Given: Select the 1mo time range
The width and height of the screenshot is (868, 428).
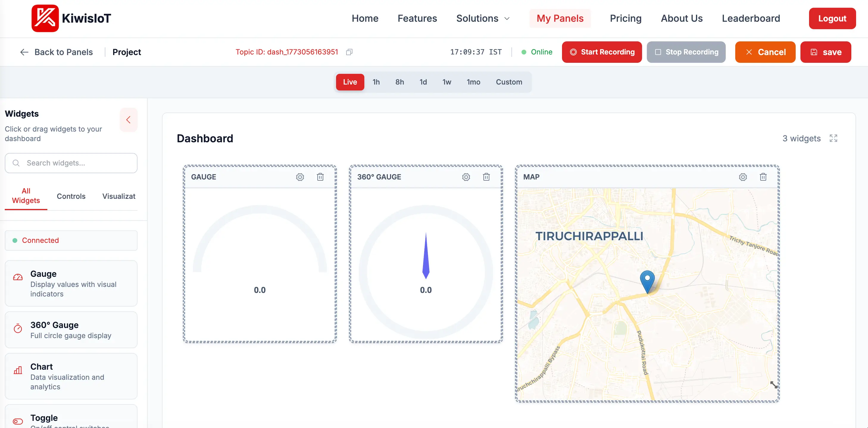Looking at the screenshot, I should [473, 82].
